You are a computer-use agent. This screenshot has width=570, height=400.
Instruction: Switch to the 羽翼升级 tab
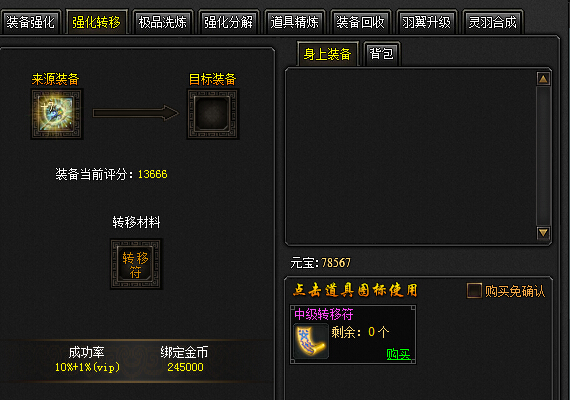click(x=426, y=22)
